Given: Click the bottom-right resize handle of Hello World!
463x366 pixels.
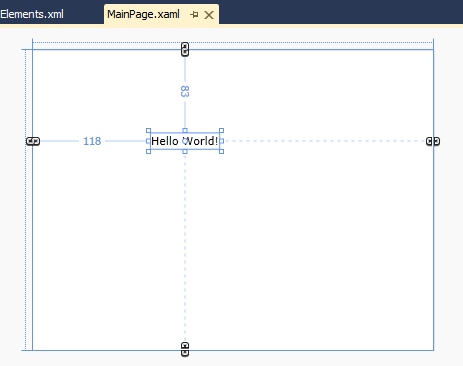Looking at the screenshot, I should pos(221,152).
